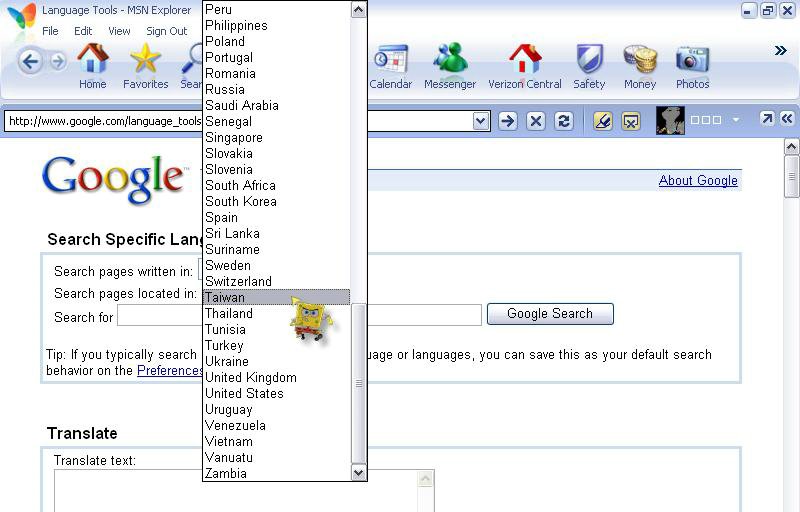Select United States from the list
The height and width of the screenshot is (512, 800).
click(276, 393)
